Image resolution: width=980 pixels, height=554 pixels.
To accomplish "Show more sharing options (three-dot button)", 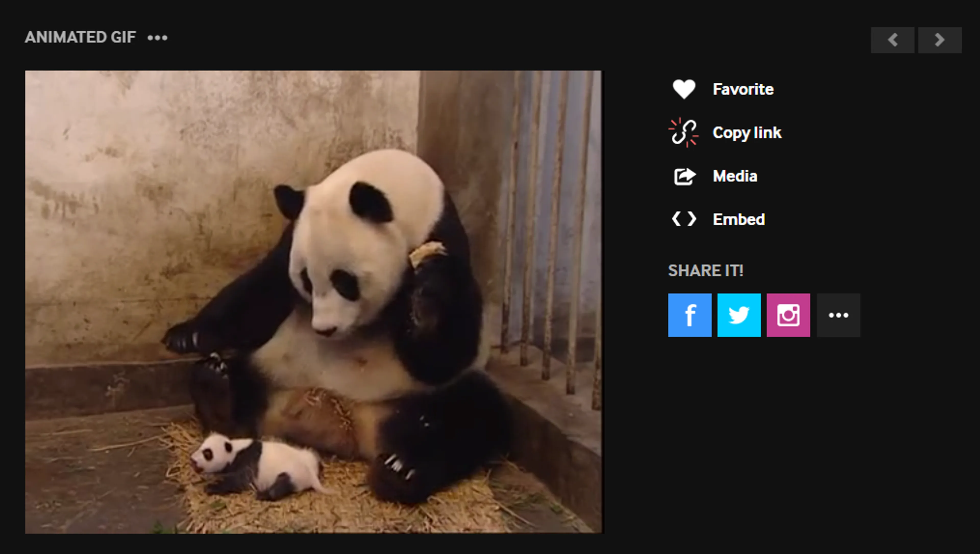I will point(838,315).
